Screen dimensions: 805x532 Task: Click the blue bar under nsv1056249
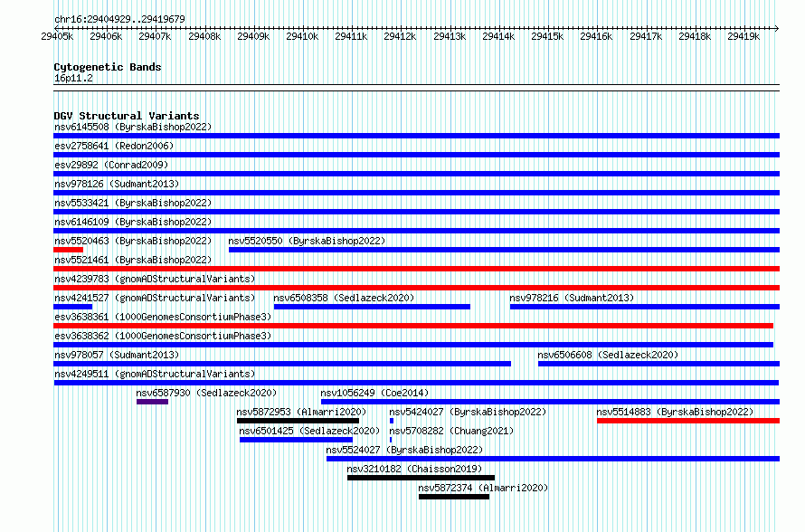[550, 402]
